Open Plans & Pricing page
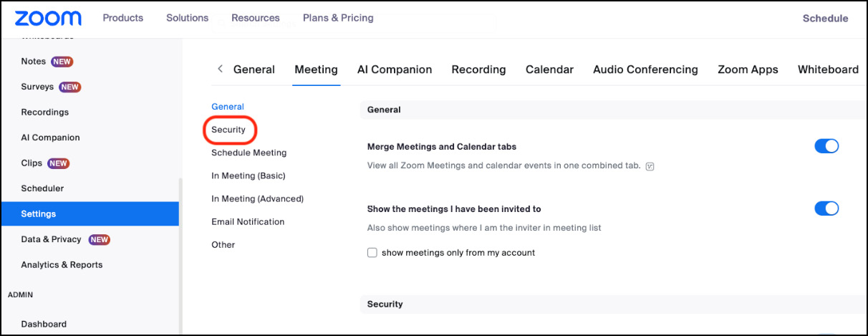The height and width of the screenshot is (336, 868). (x=338, y=18)
